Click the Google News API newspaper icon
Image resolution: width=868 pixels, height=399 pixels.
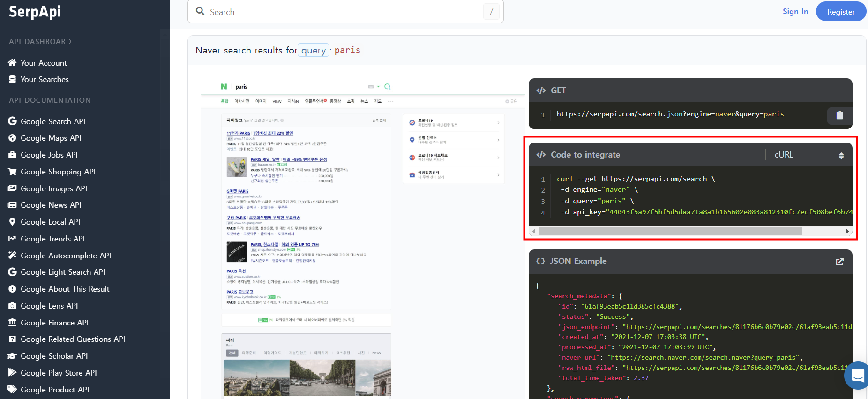12,205
